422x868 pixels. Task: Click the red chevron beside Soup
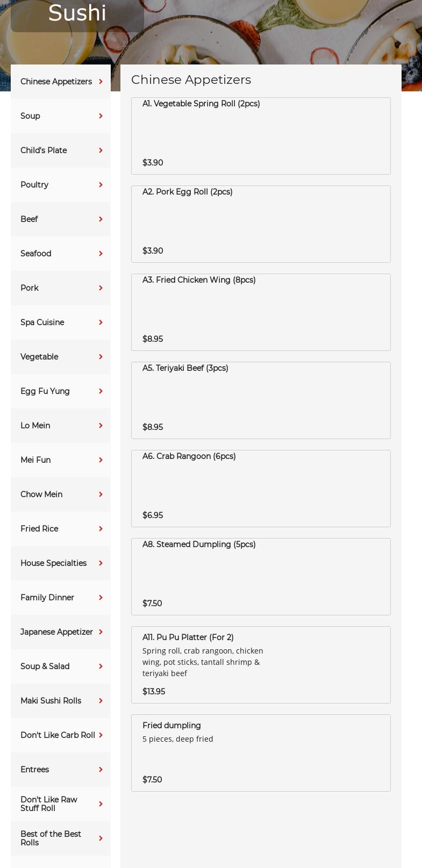[x=101, y=116]
